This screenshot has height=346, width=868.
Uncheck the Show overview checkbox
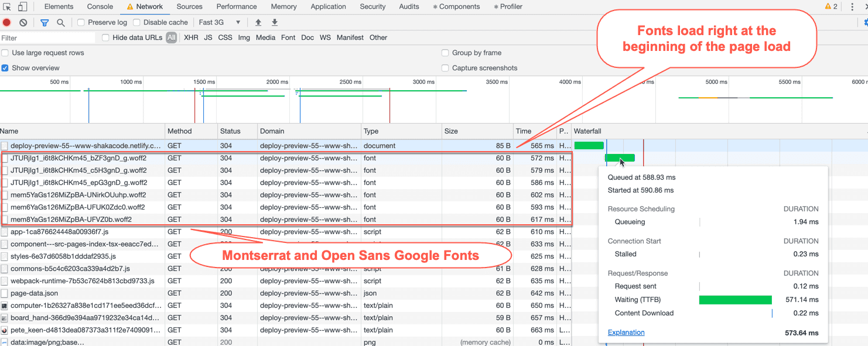point(5,68)
